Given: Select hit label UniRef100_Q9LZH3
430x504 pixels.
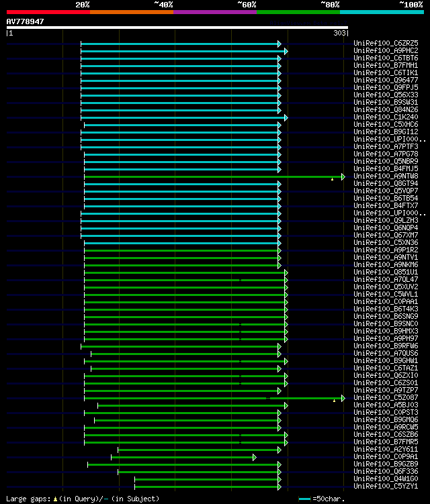Looking at the screenshot, I should [386, 221].
